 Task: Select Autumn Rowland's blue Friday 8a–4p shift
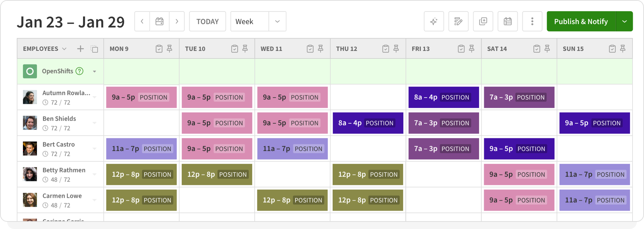click(443, 97)
